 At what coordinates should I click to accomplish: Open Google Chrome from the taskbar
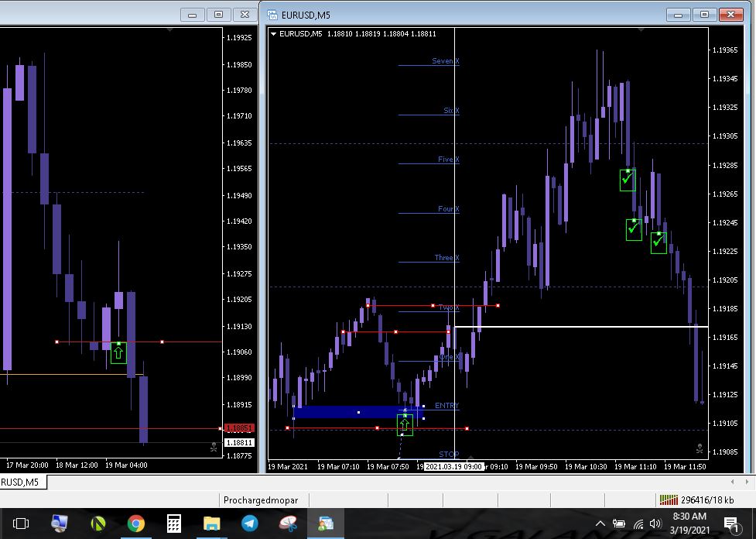pyautogui.click(x=136, y=524)
